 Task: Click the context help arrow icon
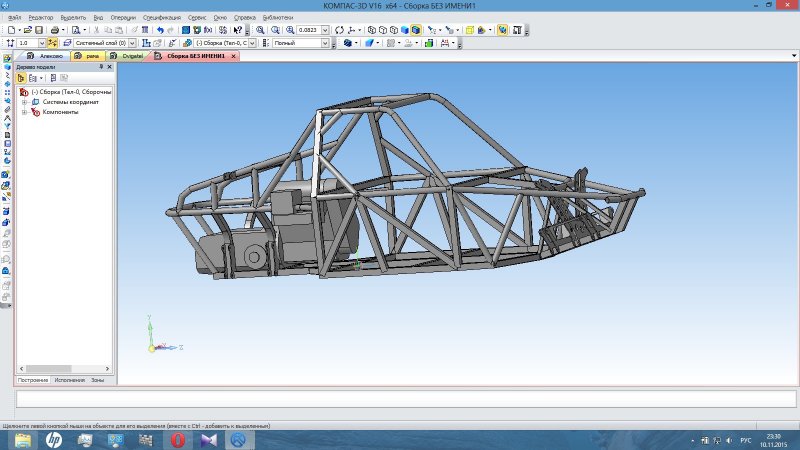coord(238,30)
